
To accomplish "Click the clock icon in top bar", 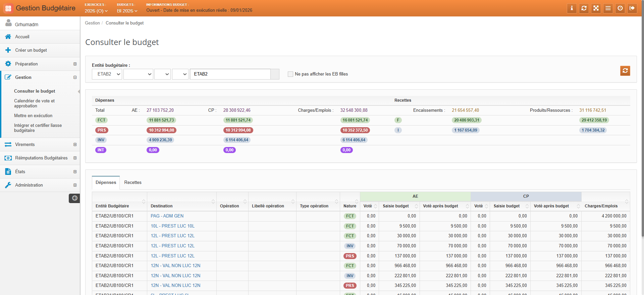I will pos(620,8).
